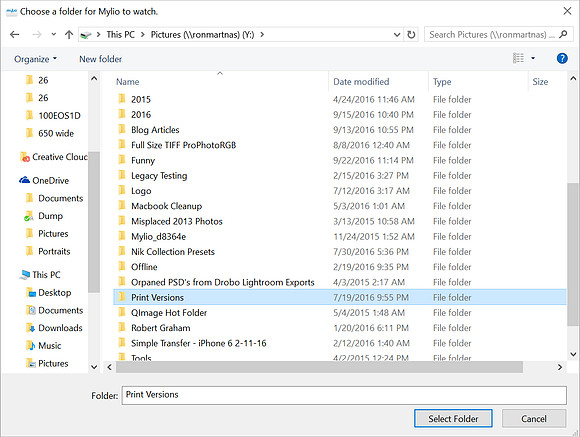Select the Logo folder
Screen dimensions: 580x437
click(x=141, y=191)
